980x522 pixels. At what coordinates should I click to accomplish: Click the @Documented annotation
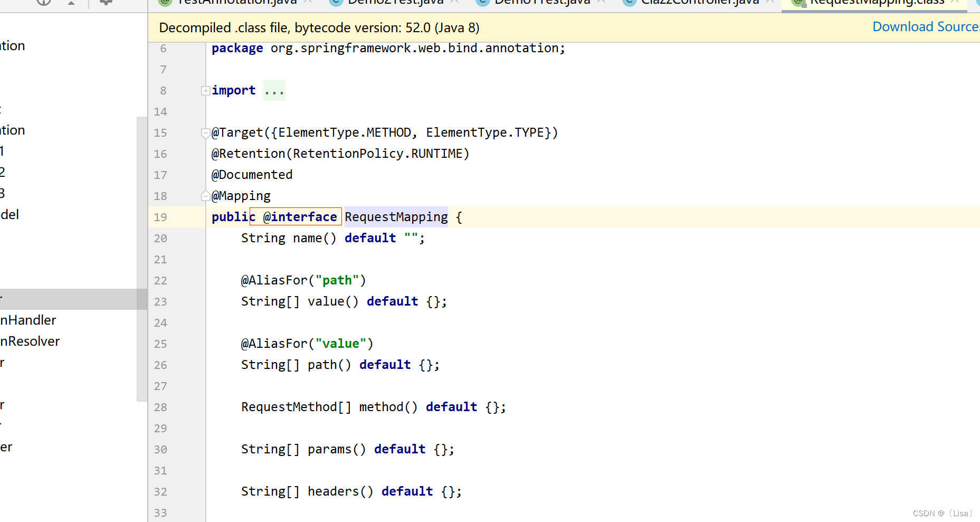252,175
